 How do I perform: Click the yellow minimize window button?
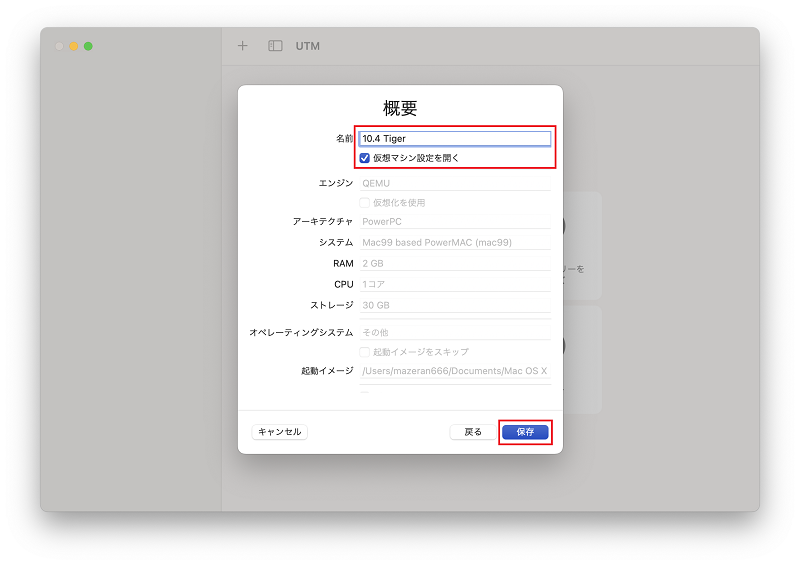click(73, 46)
